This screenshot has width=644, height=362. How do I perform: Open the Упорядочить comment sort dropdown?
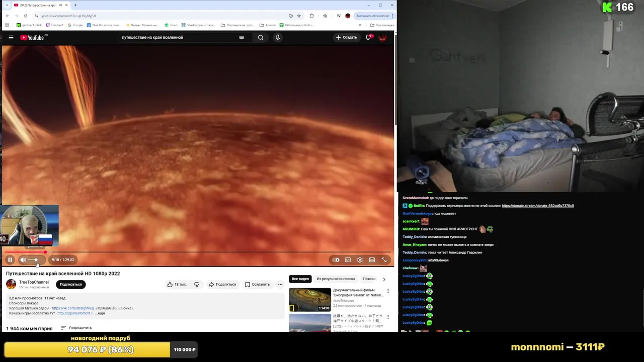tap(76, 328)
